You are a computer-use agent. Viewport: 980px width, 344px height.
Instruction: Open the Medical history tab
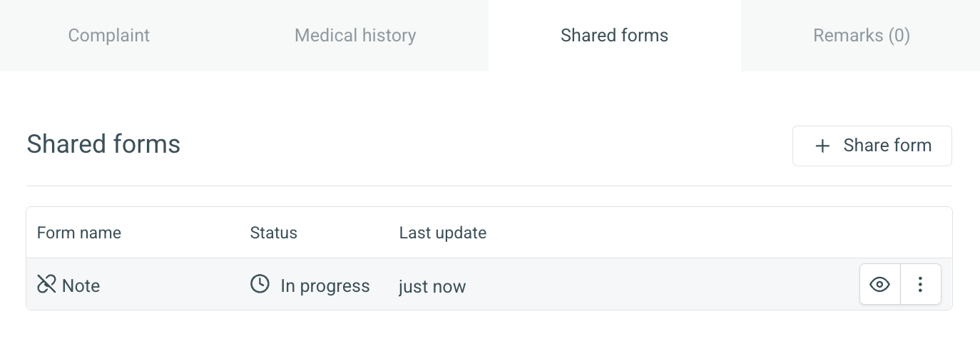(x=355, y=36)
